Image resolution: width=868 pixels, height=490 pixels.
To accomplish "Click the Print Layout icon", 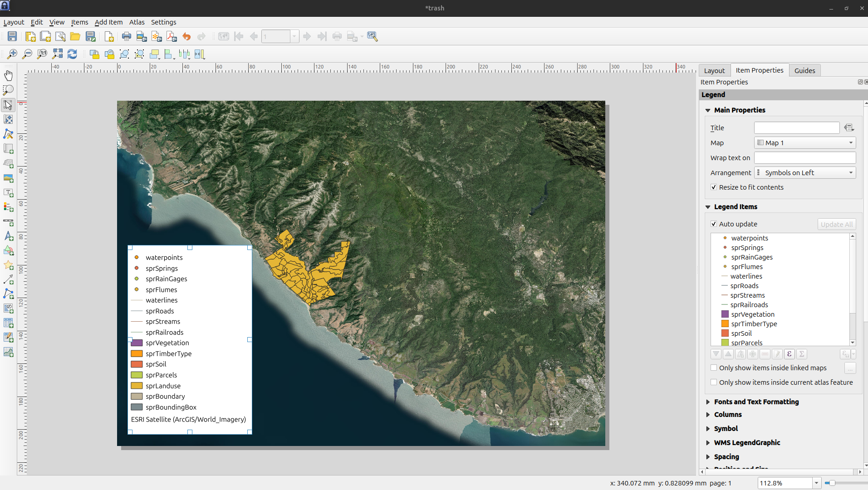I will (127, 36).
